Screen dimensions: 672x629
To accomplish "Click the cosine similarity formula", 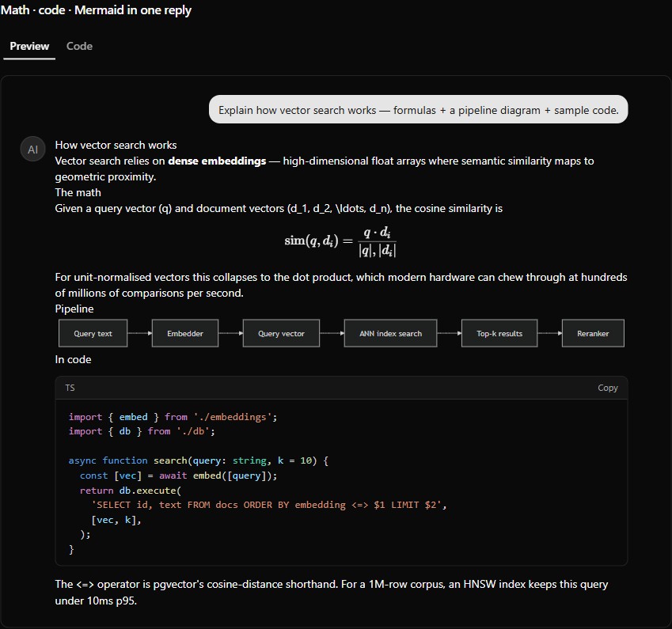I will click(x=340, y=241).
